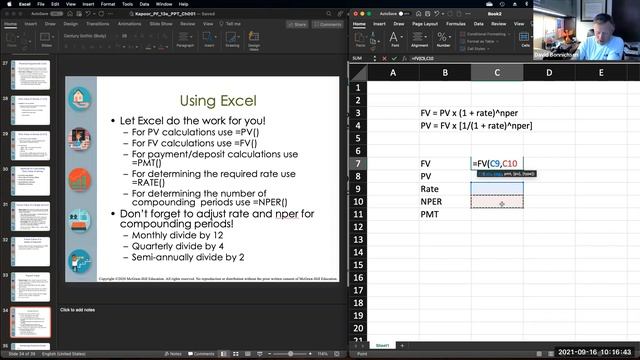Open the Format menu in macOS menu bar
The height and width of the screenshot is (360, 640).
click(x=108, y=4)
